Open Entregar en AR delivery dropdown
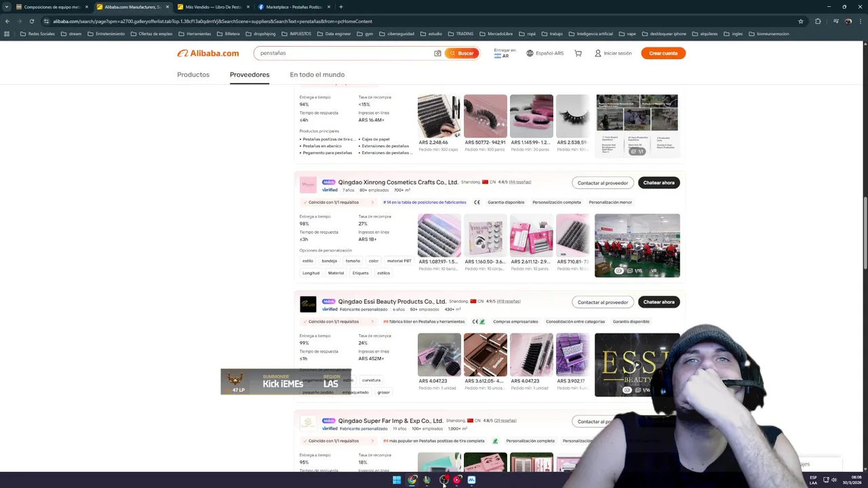Viewport: 868px width, 488px height. coord(505,53)
